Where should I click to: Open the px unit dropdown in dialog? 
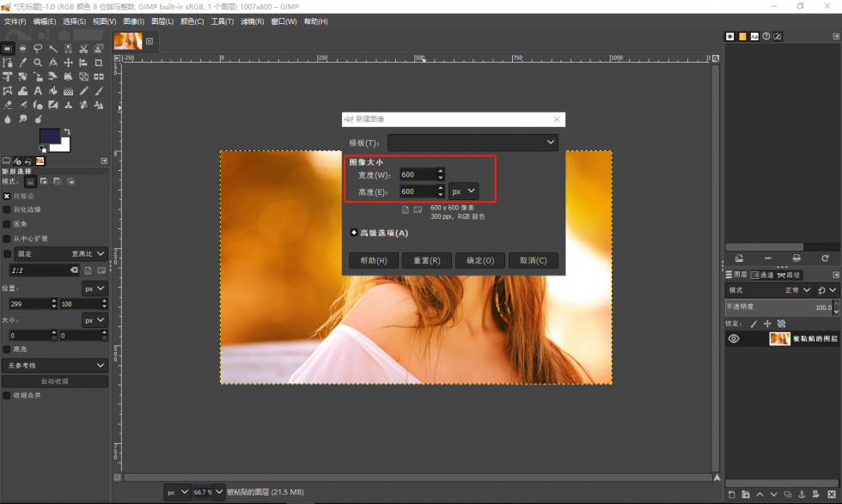[x=463, y=191]
